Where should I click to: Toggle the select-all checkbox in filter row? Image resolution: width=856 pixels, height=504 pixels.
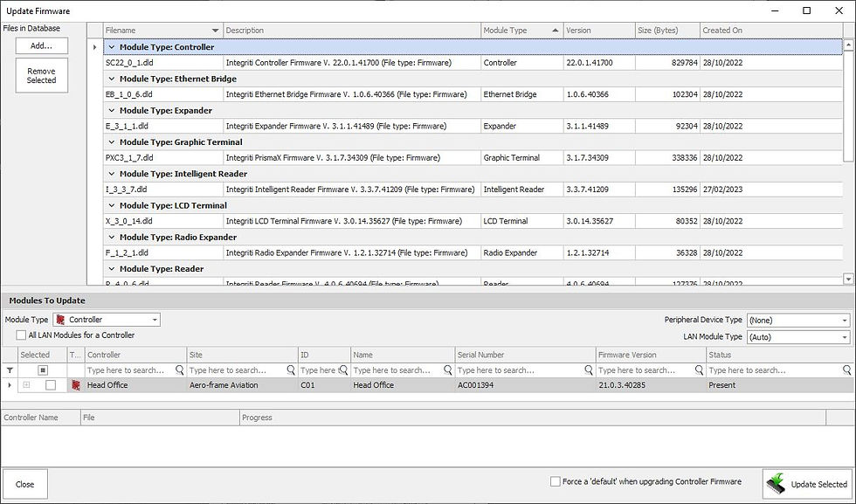[x=43, y=370]
